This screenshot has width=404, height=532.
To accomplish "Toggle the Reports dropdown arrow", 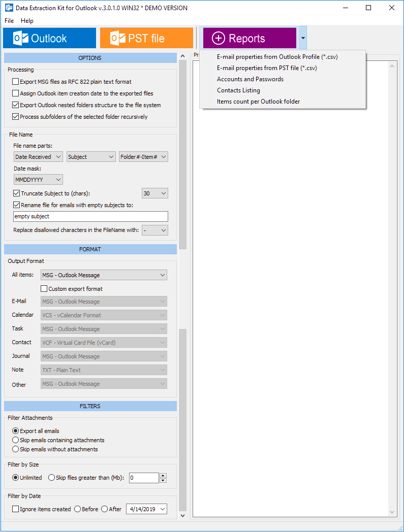I will coord(303,38).
